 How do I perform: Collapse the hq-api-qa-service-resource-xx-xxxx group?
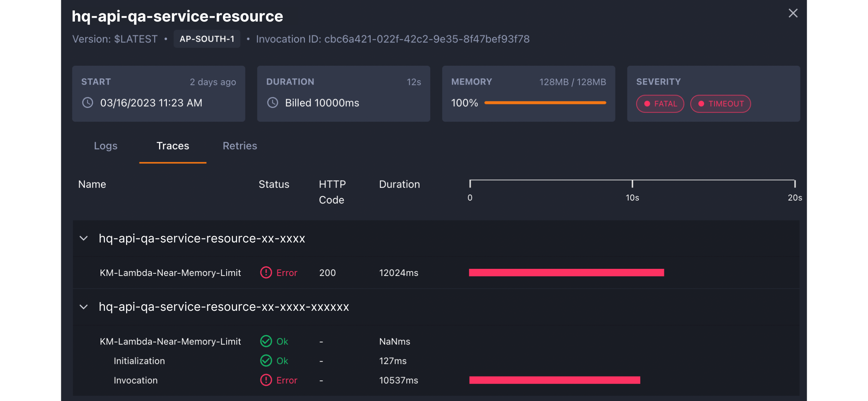(84, 238)
